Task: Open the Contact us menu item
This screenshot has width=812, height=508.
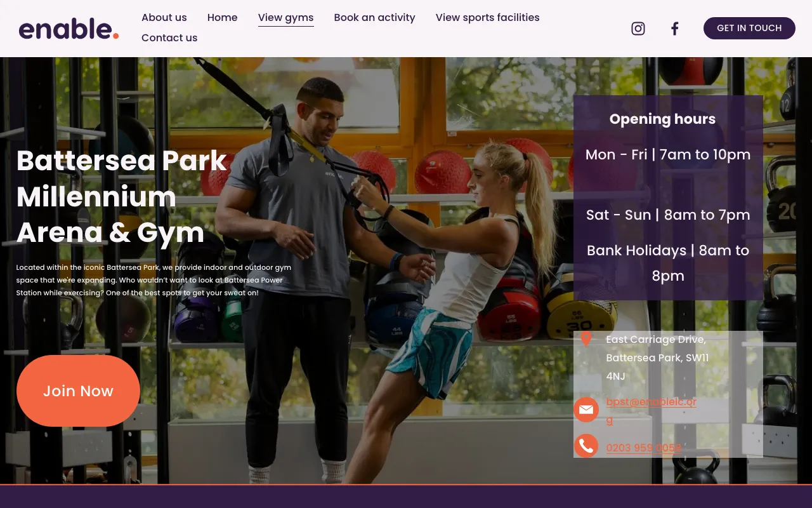Action: coord(169,38)
